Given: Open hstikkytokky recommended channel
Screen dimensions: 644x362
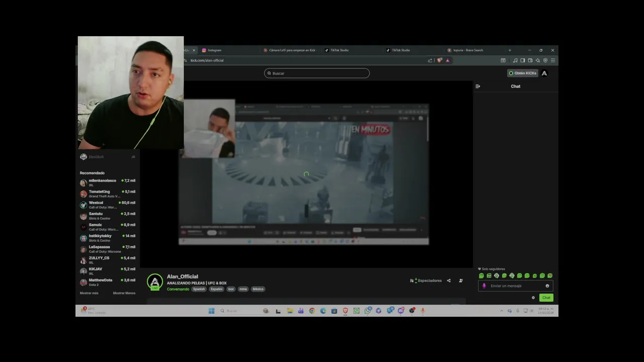Looking at the screenshot, I should [108, 238].
